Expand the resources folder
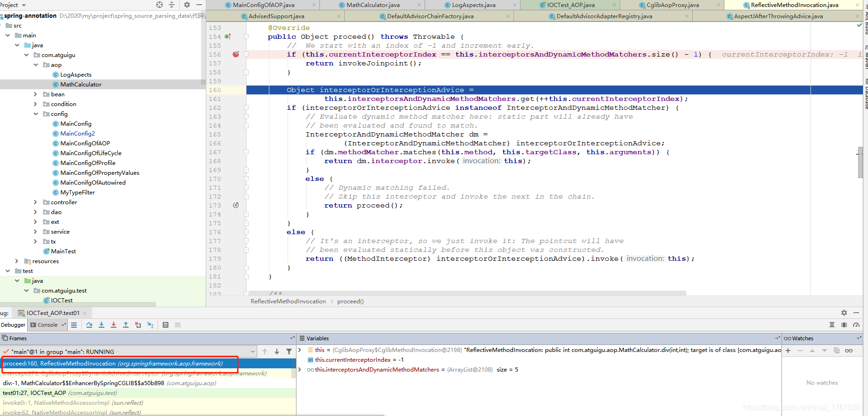The width and height of the screenshot is (868, 416). click(x=17, y=261)
